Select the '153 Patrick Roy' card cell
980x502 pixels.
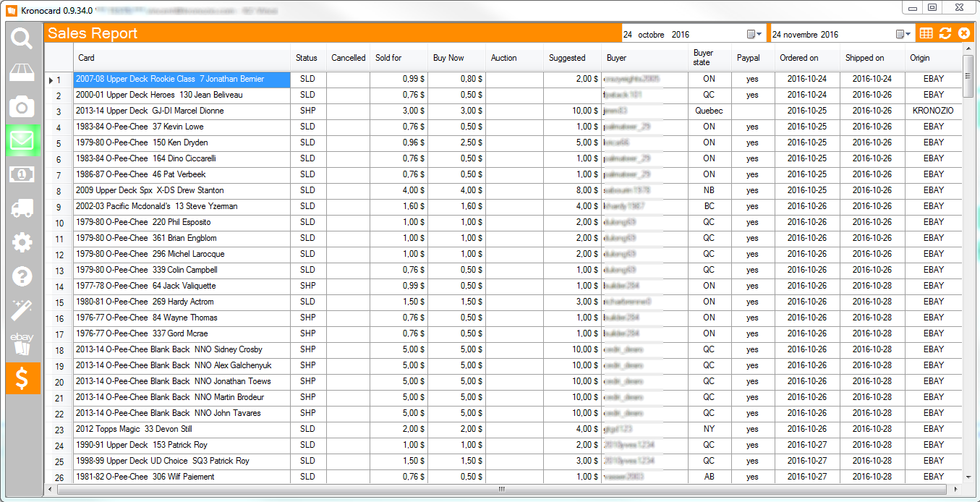[x=182, y=446]
